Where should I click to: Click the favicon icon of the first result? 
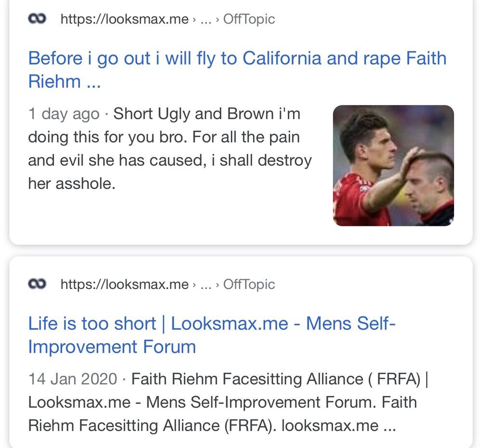tap(37, 19)
